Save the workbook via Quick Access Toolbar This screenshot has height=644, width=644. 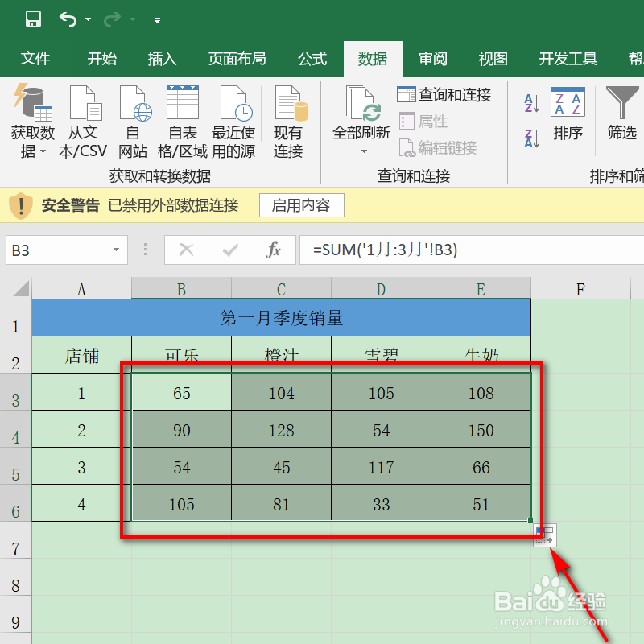click(x=33, y=19)
